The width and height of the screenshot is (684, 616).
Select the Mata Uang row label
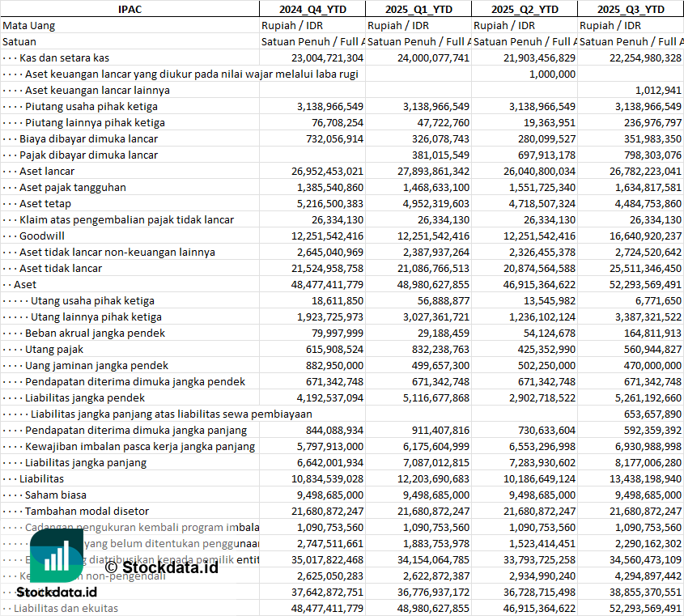29,25
